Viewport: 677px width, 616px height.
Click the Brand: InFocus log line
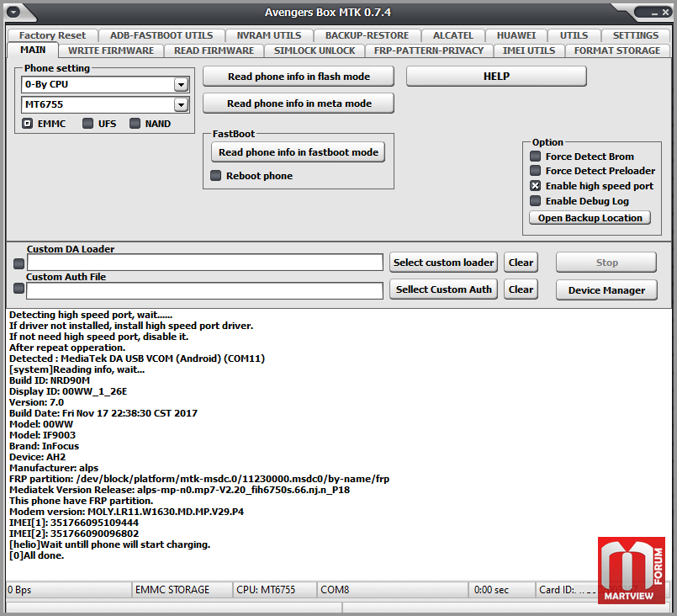44,446
